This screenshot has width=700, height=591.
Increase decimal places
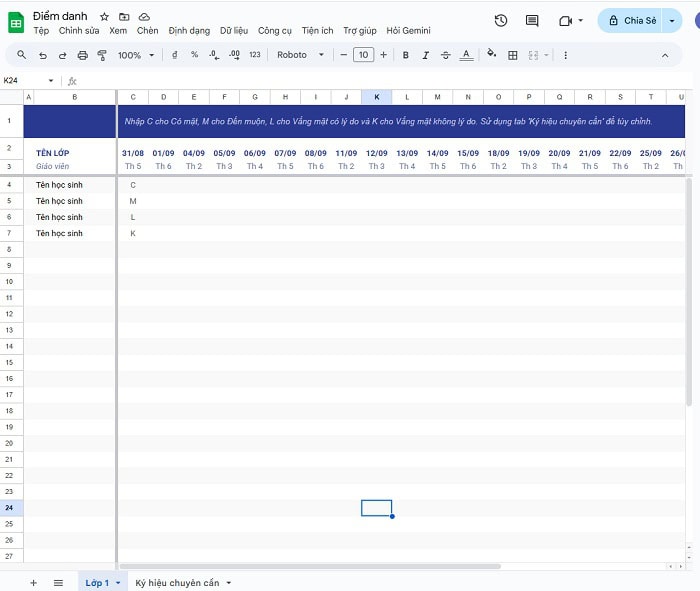tap(234, 55)
